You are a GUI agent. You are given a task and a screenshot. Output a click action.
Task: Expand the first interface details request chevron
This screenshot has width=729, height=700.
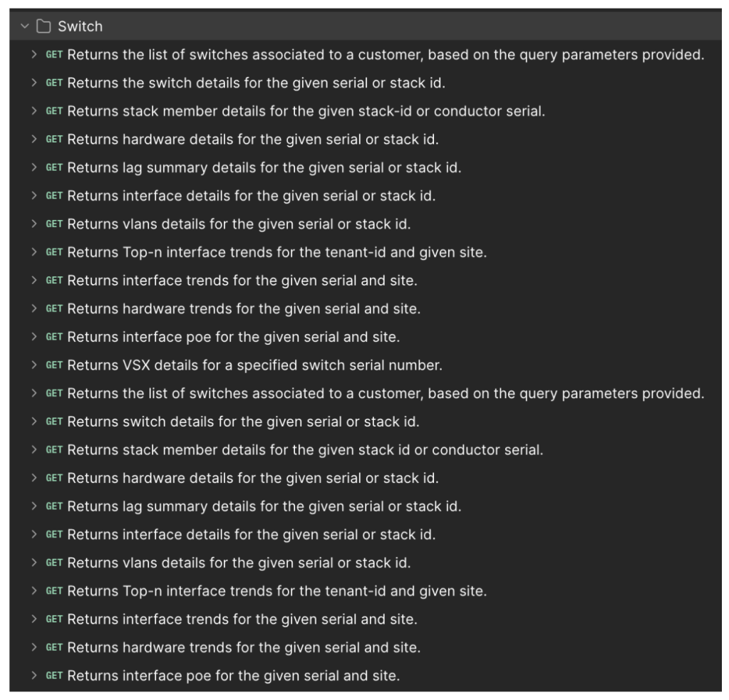[34, 197]
